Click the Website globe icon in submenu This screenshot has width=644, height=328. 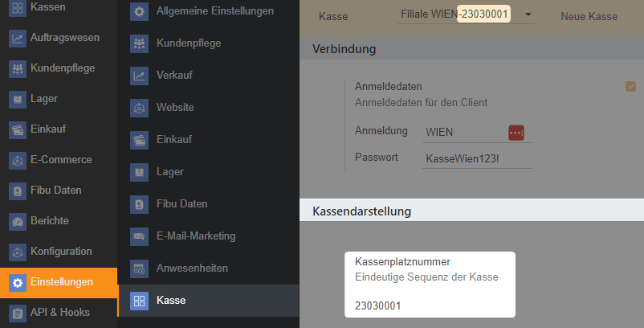[140, 108]
